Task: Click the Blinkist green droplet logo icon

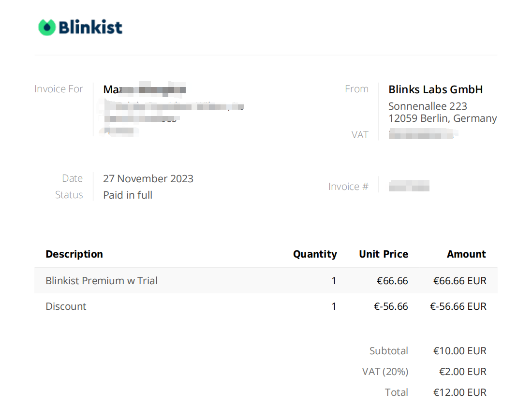Action: coord(47,28)
